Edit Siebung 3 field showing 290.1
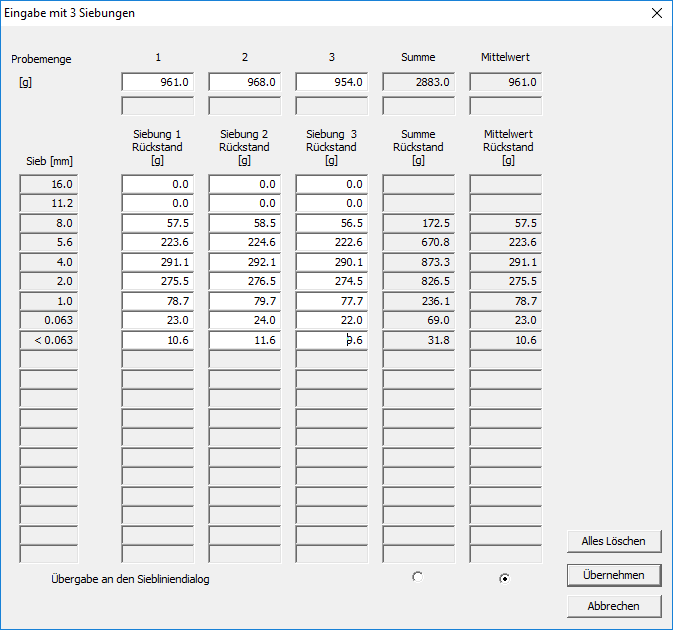The height and width of the screenshot is (630, 673). [331, 262]
